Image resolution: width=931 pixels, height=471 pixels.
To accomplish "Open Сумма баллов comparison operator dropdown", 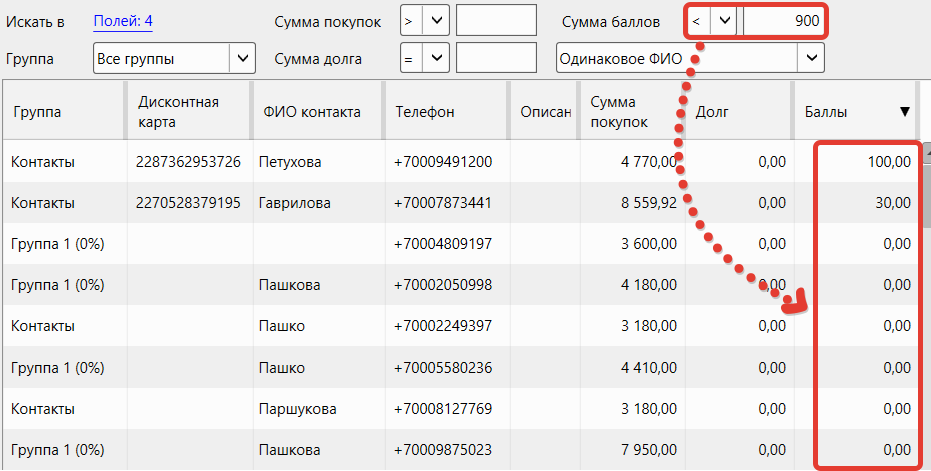I will (x=712, y=21).
